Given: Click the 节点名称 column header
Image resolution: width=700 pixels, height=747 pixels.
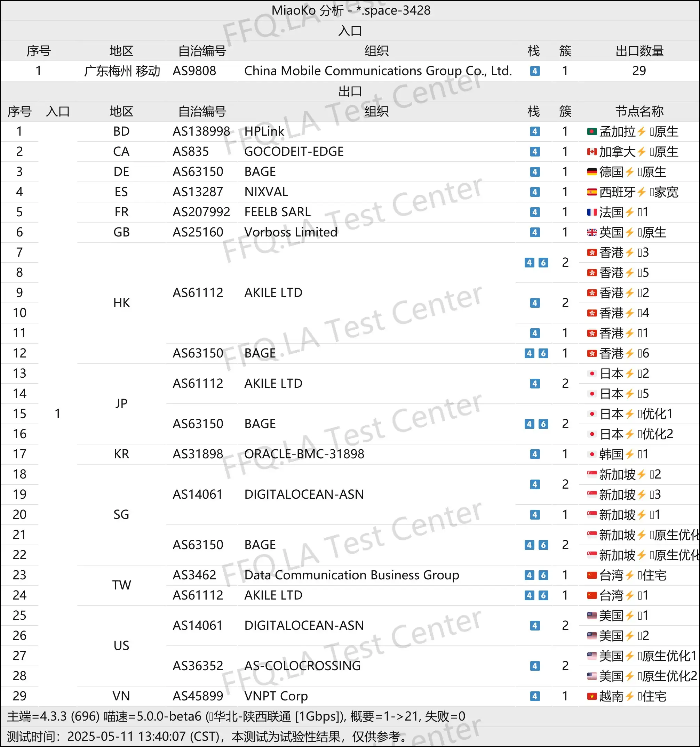Looking at the screenshot, I should pyautogui.click(x=639, y=112).
